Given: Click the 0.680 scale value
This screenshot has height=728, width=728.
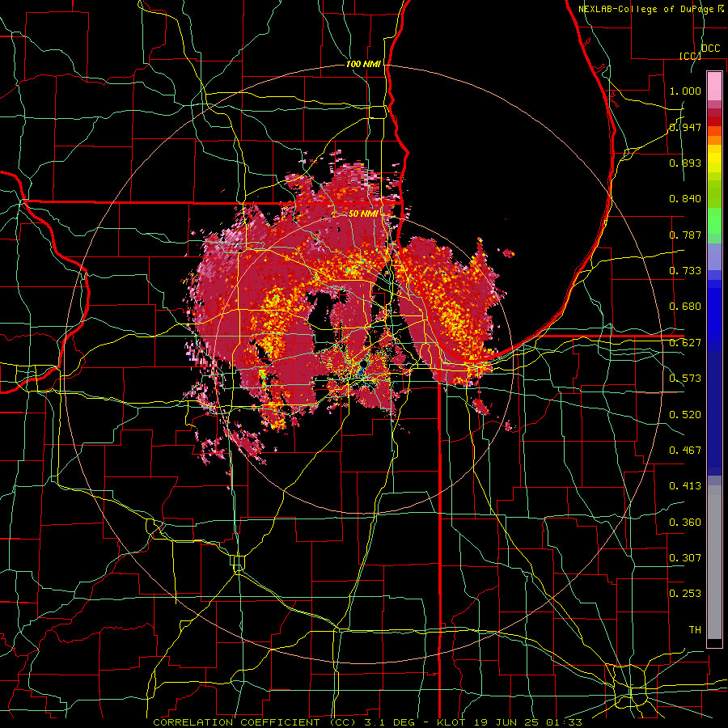Looking at the screenshot, I should [685, 307].
